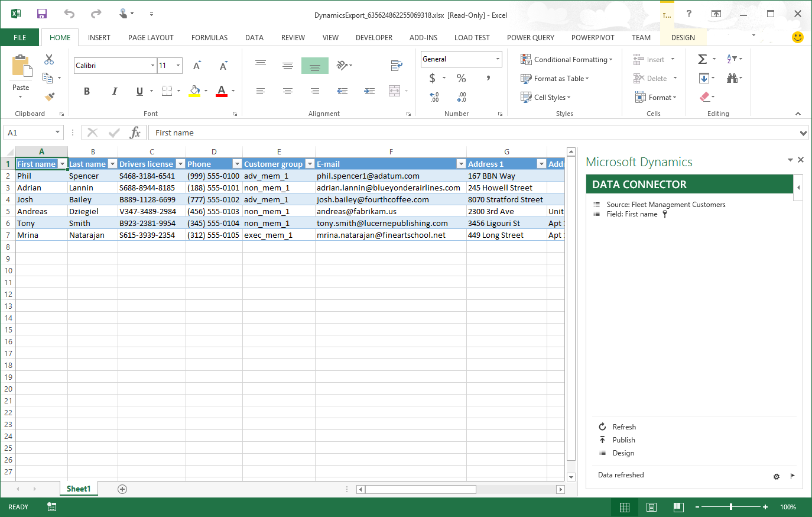Click Format as Table button

click(555, 78)
